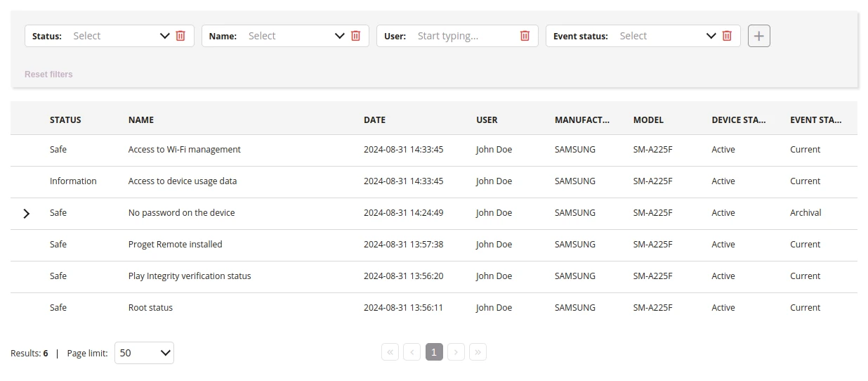Select the Root status entry

tap(434, 308)
